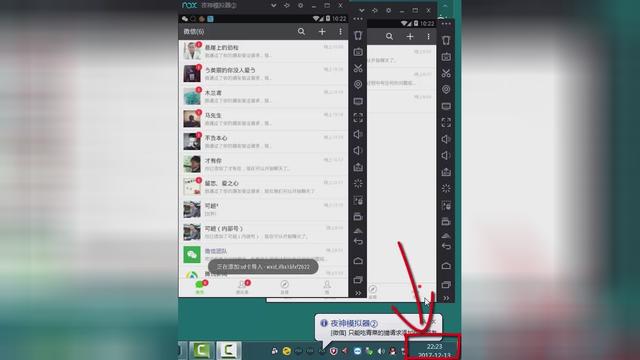Open the taskbar clock showing 22:23
The image size is (640, 360).
click(433, 351)
